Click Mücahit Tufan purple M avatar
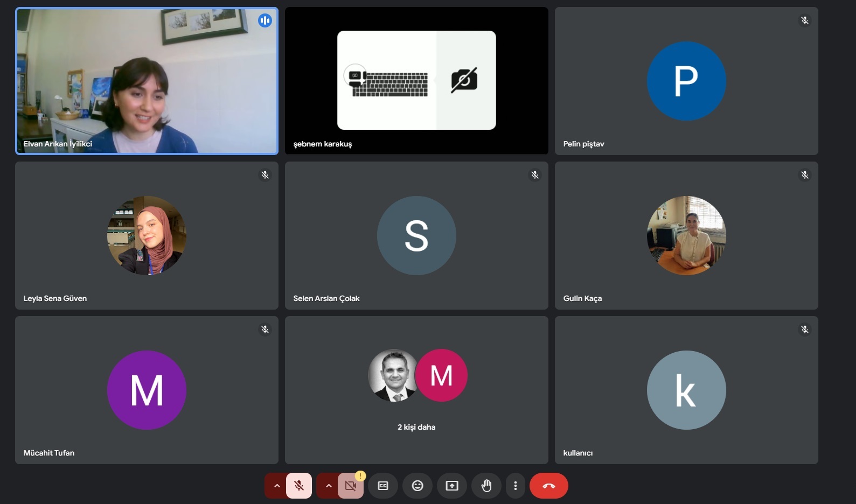This screenshot has height=504, width=856. click(147, 390)
